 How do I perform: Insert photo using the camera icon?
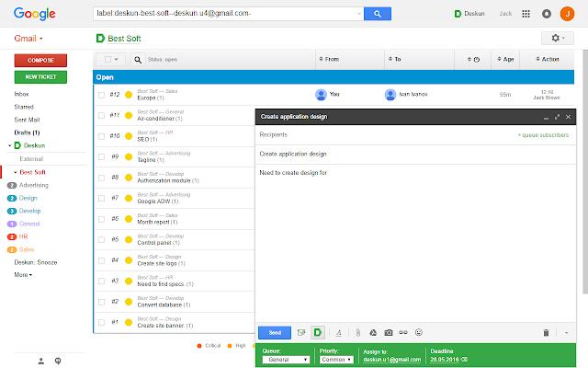pyautogui.click(x=389, y=331)
